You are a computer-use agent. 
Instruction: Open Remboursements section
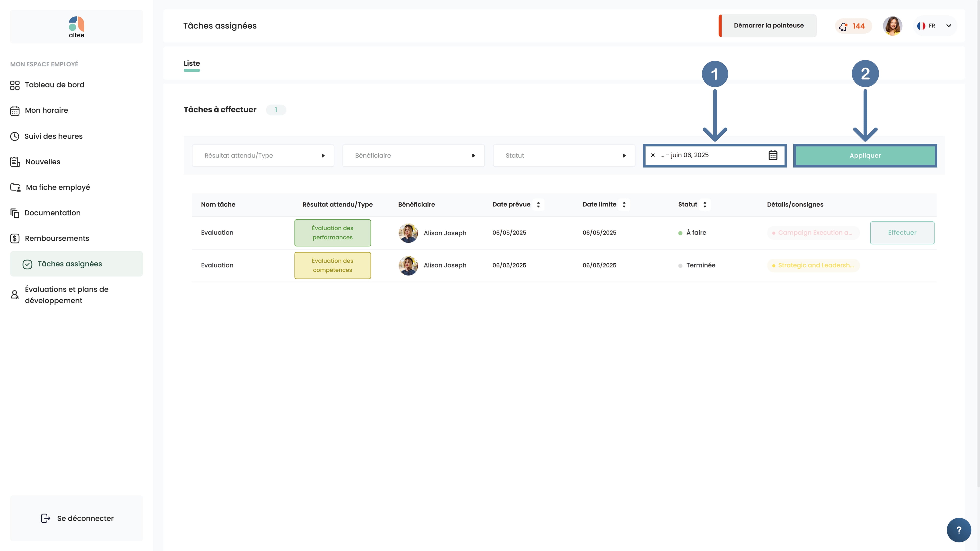click(57, 239)
